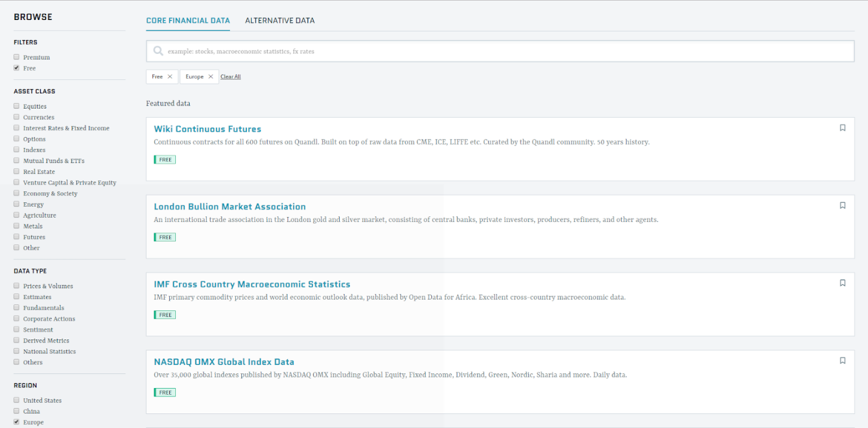This screenshot has width=868, height=428.
Task: Tick Corporate Actions data type
Action: [17, 318]
